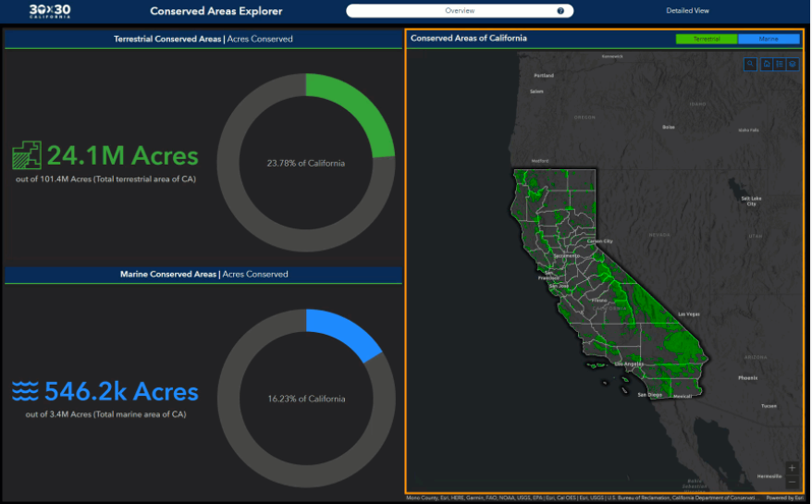The height and width of the screenshot is (504, 812).
Task: Switch to the Detailed View tab
Action: click(x=687, y=11)
